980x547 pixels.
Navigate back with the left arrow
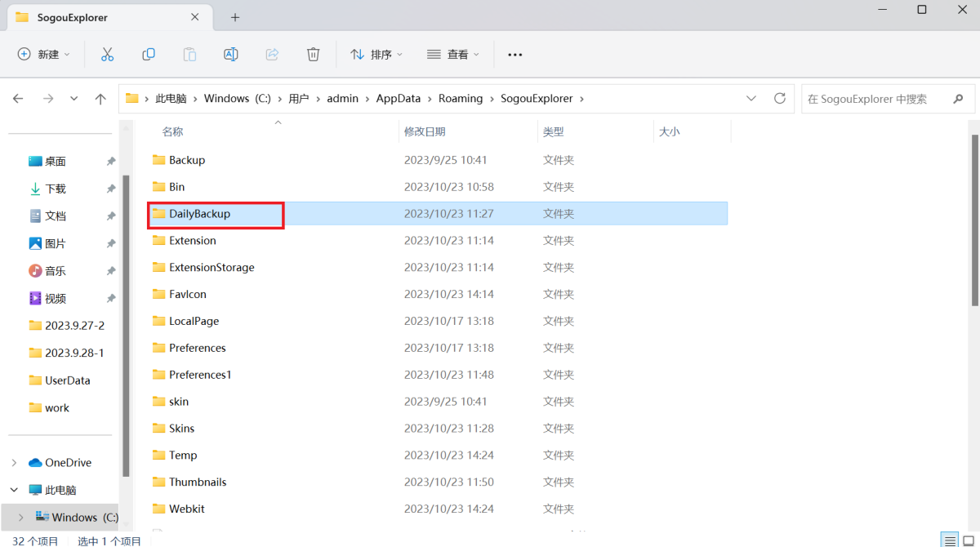pyautogui.click(x=18, y=99)
